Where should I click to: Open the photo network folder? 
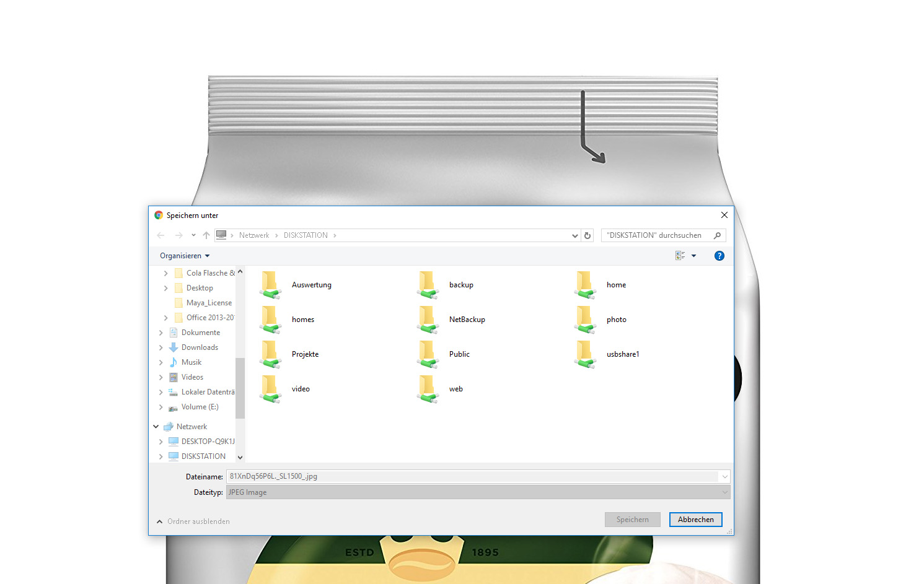(601, 320)
